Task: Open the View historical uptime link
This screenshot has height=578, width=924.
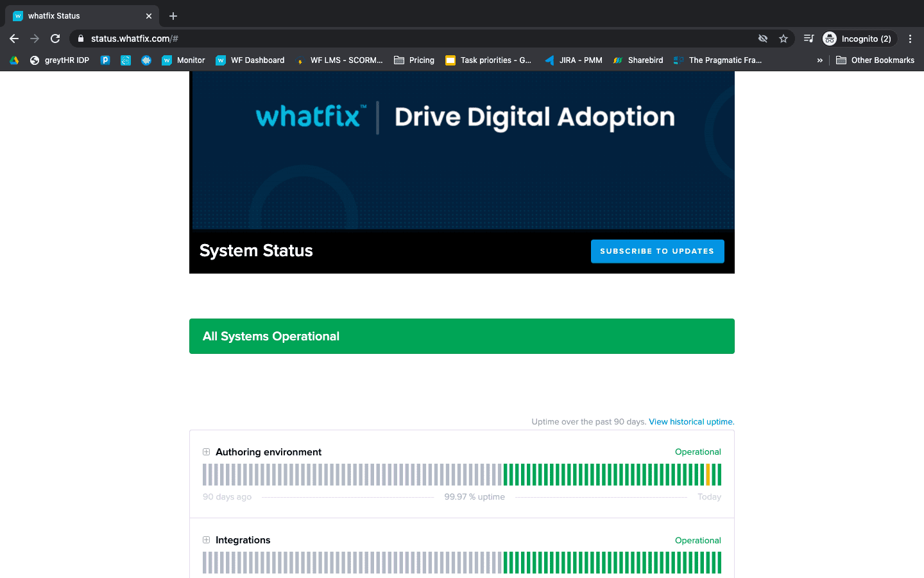Action: pyautogui.click(x=692, y=422)
